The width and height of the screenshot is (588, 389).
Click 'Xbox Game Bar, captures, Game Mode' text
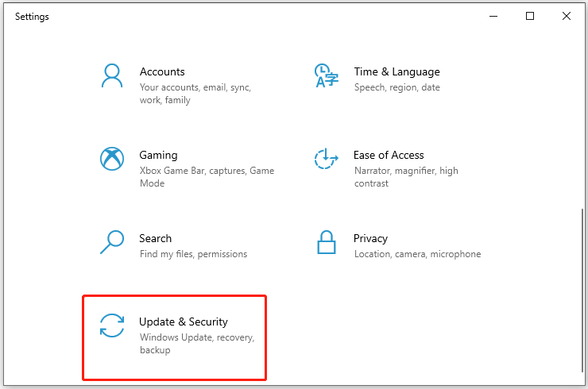click(x=207, y=177)
